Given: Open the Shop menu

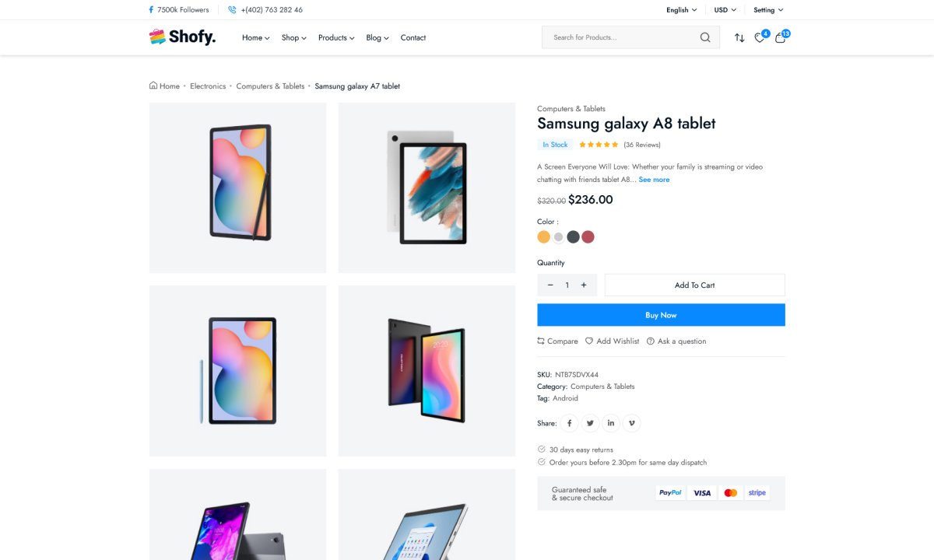Looking at the screenshot, I should tap(293, 37).
